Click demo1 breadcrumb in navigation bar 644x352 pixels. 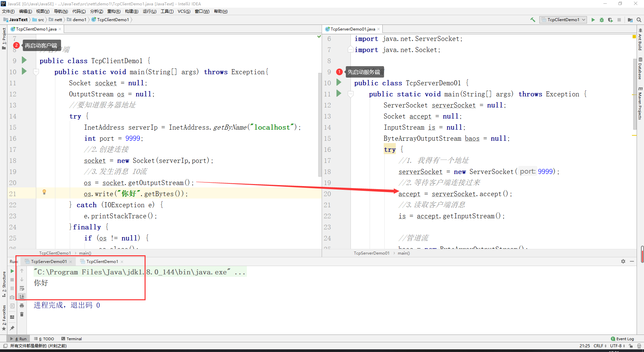(77, 20)
